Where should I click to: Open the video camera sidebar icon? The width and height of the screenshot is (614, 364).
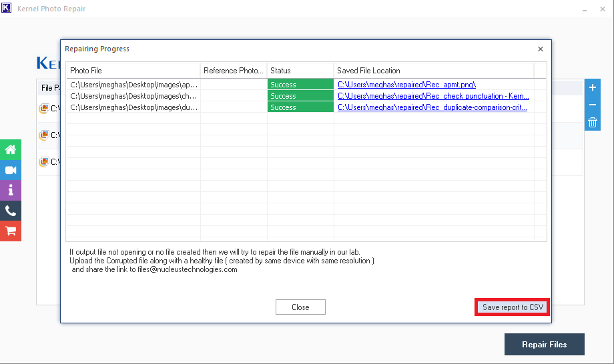point(11,170)
